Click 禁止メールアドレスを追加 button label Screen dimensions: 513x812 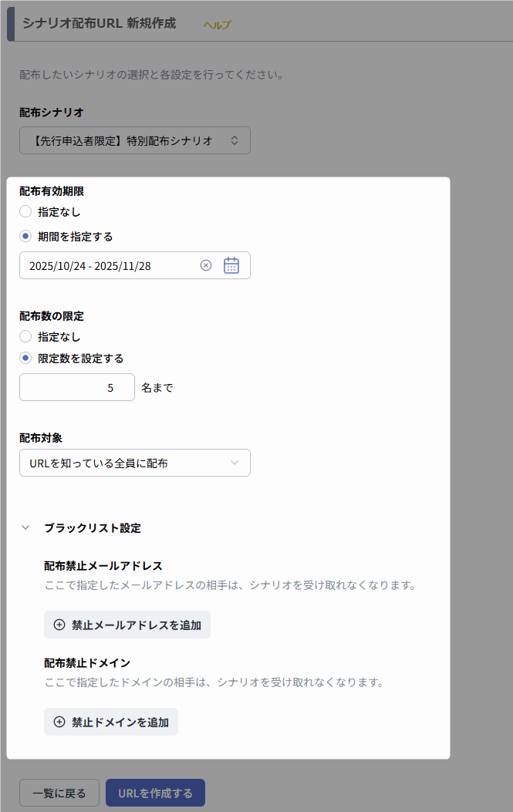[x=136, y=625]
